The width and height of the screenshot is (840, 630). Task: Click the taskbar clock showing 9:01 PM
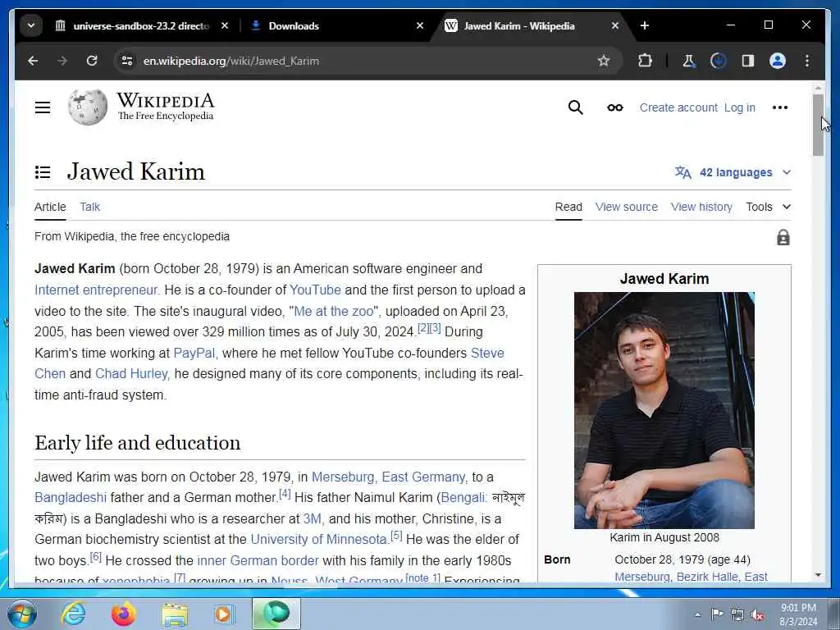(x=797, y=614)
